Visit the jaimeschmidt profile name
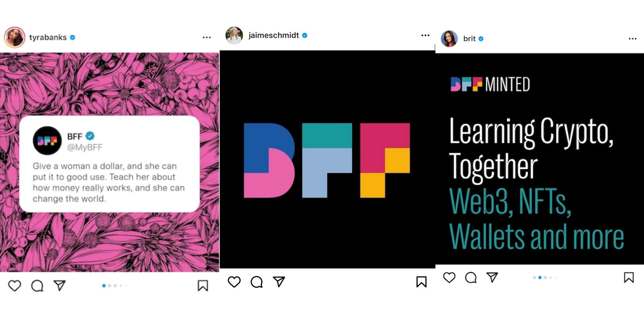 (274, 35)
